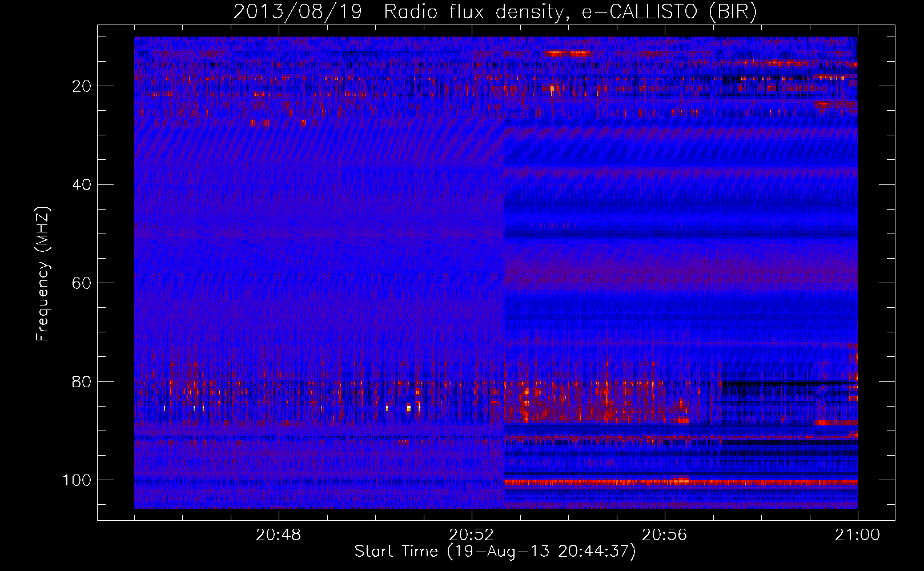Click the 20 MHz frequency tick label
The height and width of the screenshot is (571, 924).
click(82, 86)
